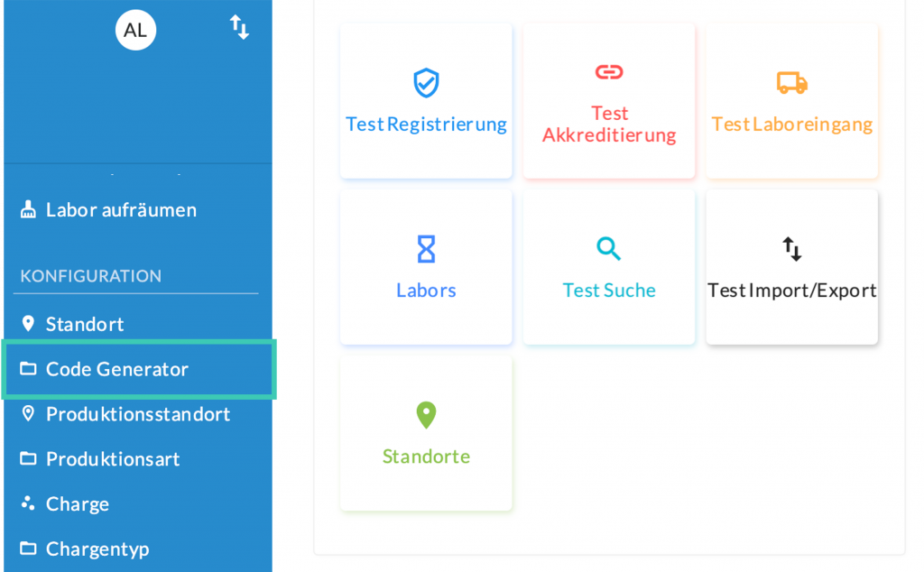924x572 pixels.
Task: Click the Test Registrierung label
Action: [426, 125]
